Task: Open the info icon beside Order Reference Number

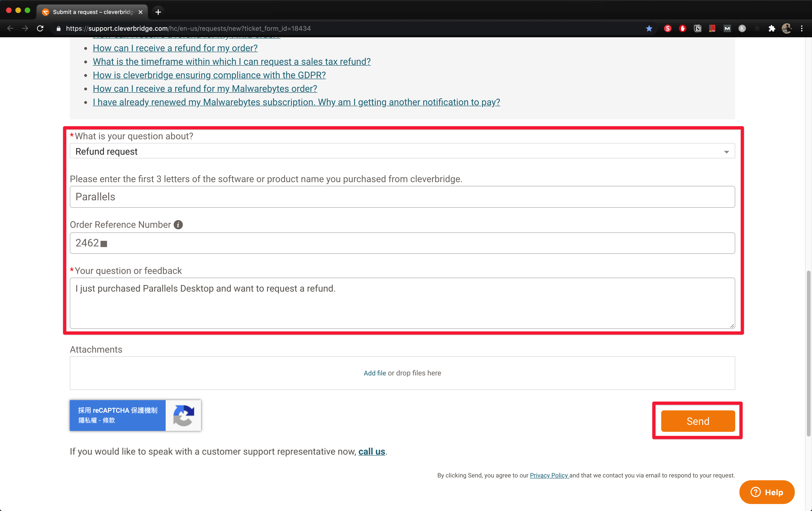Action: point(178,225)
